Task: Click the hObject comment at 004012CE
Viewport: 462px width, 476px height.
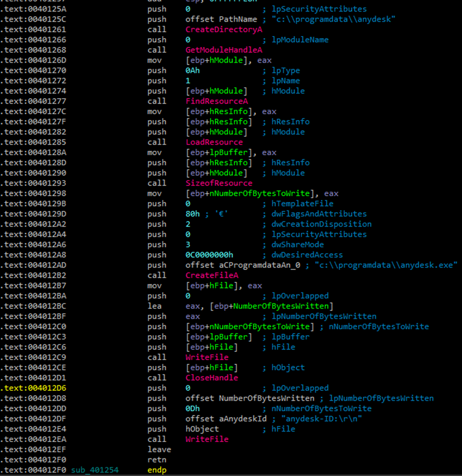Action: pyautogui.click(x=288, y=367)
